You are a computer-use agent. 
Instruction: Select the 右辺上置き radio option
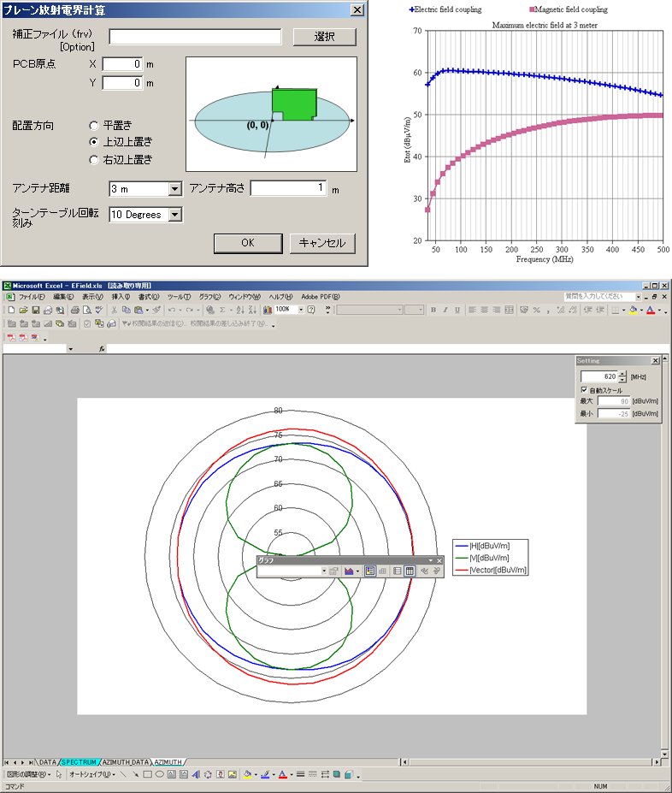[95, 159]
